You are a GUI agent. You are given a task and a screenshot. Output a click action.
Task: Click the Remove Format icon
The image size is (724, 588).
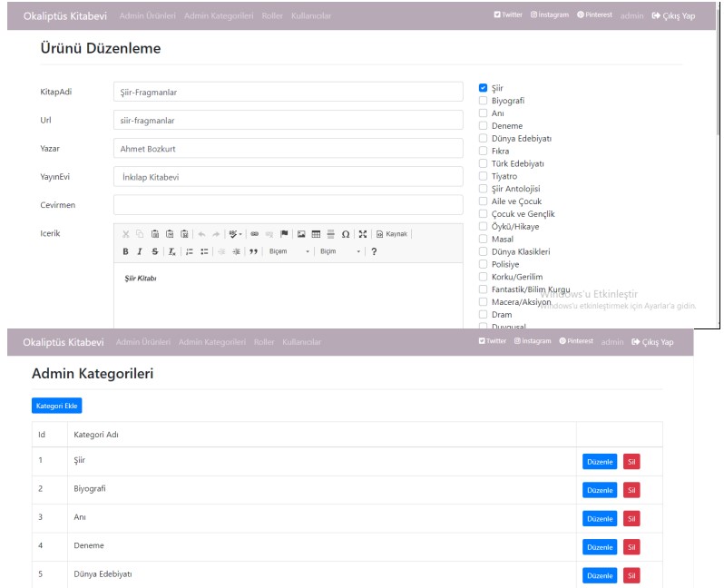click(171, 251)
